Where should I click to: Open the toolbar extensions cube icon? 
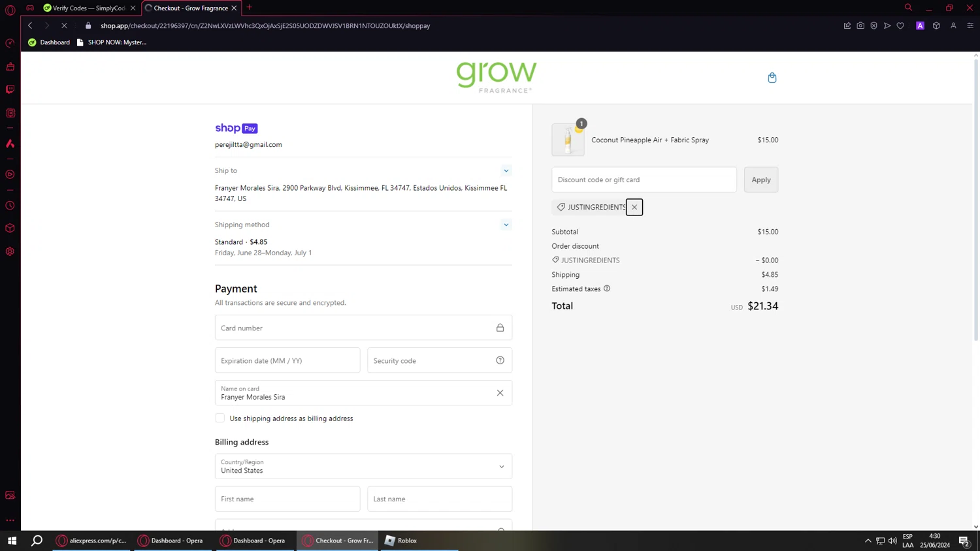tap(936, 25)
